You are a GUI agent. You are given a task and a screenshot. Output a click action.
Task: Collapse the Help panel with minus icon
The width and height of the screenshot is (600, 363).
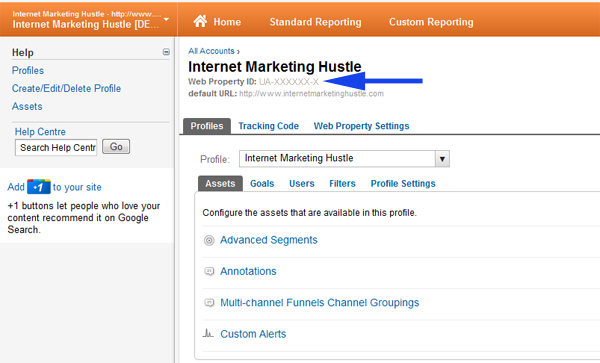click(166, 52)
